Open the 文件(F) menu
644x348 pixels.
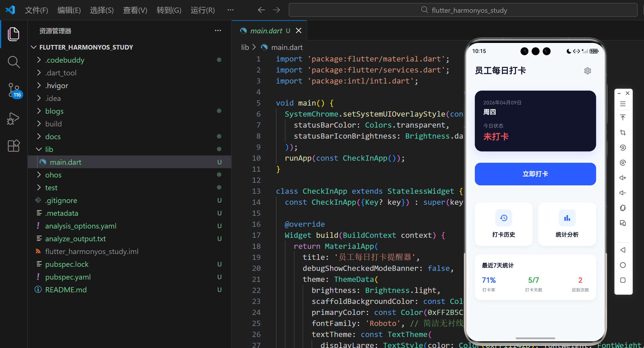pos(37,10)
